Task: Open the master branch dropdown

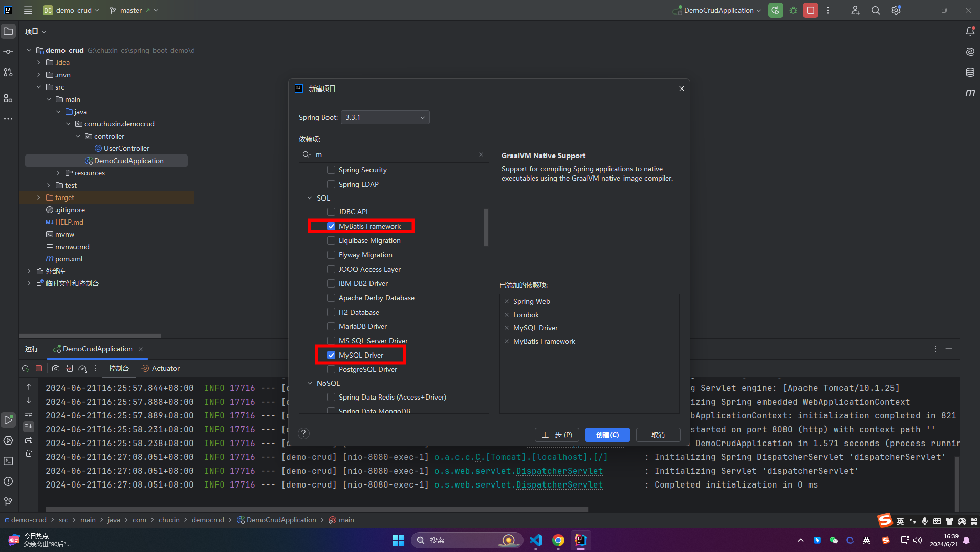Action: click(134, 10)
